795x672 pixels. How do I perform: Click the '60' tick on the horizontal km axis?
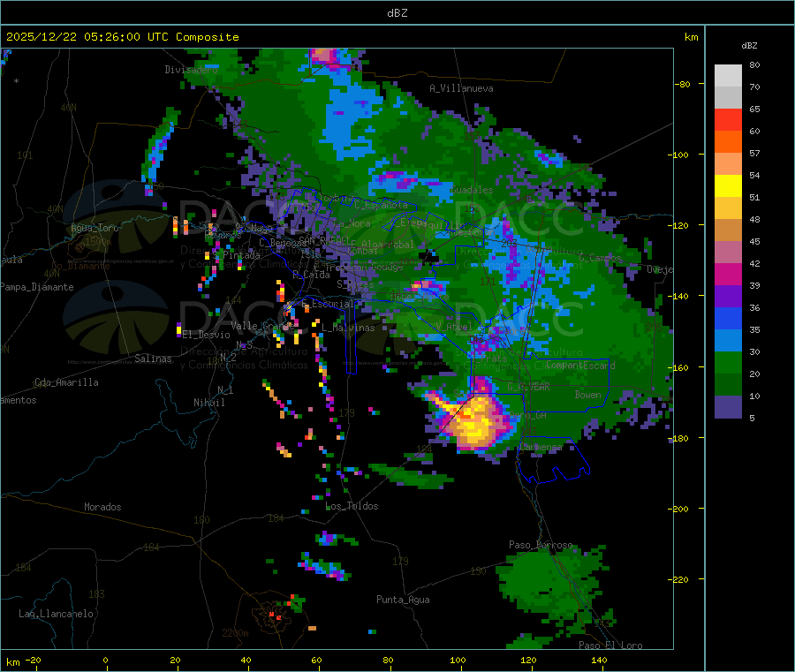pos(316,660)
